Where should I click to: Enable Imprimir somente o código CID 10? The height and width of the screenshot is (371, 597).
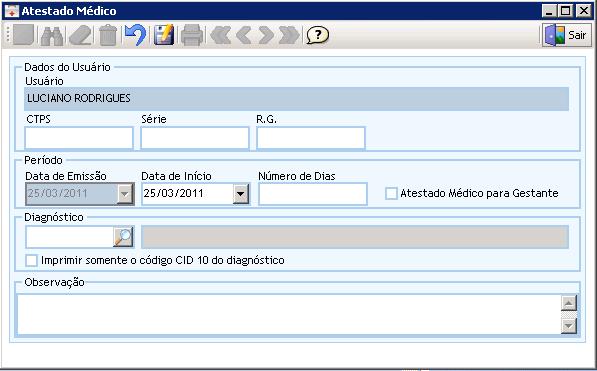pos(31,261)
